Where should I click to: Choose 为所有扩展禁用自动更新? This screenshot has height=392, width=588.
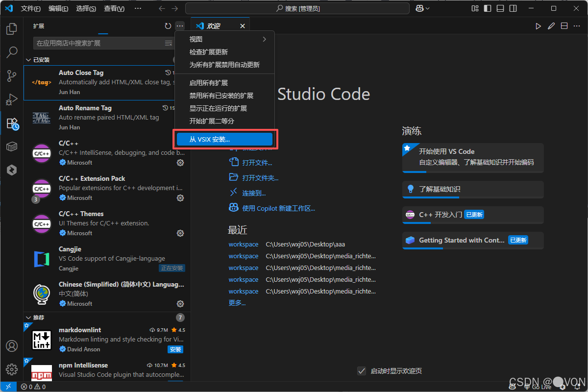coord(225,65)
